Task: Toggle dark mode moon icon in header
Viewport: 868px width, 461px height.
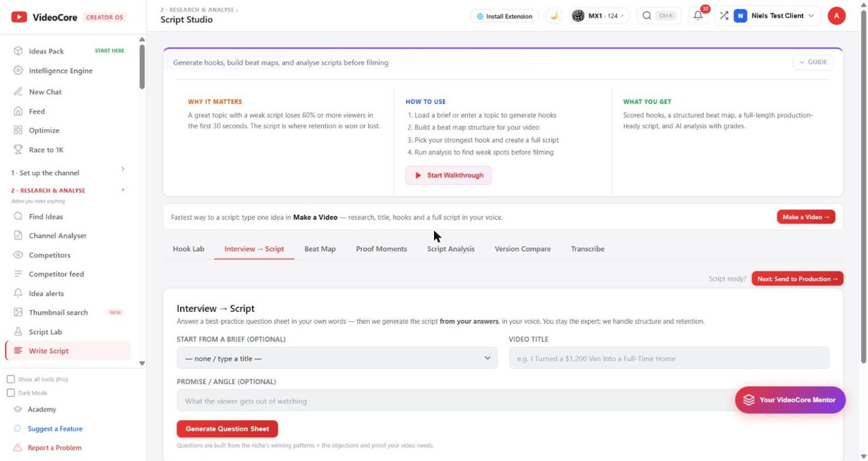Action: pyautogui.click(x=554, y=16)
